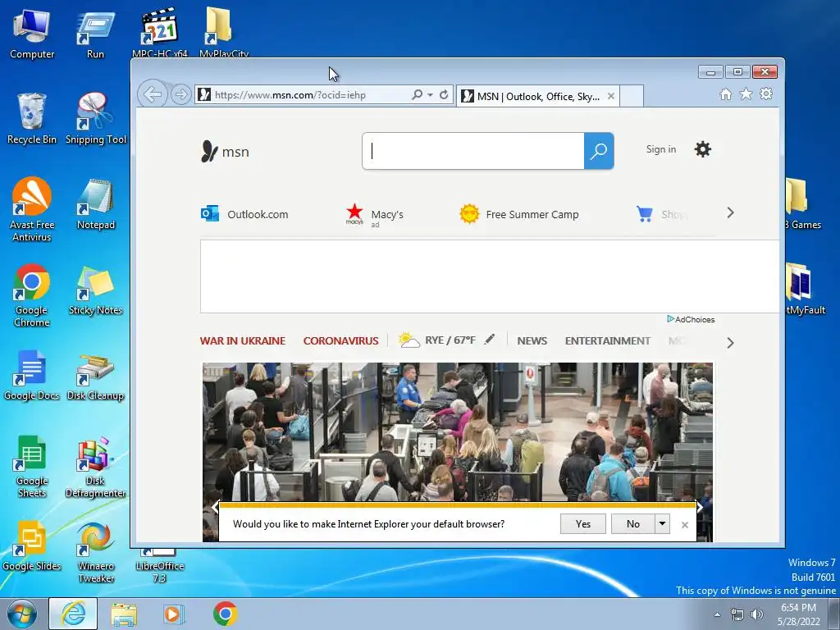
Task: Click the Shopping cart shortcut icon
Action: pos(645,214)
